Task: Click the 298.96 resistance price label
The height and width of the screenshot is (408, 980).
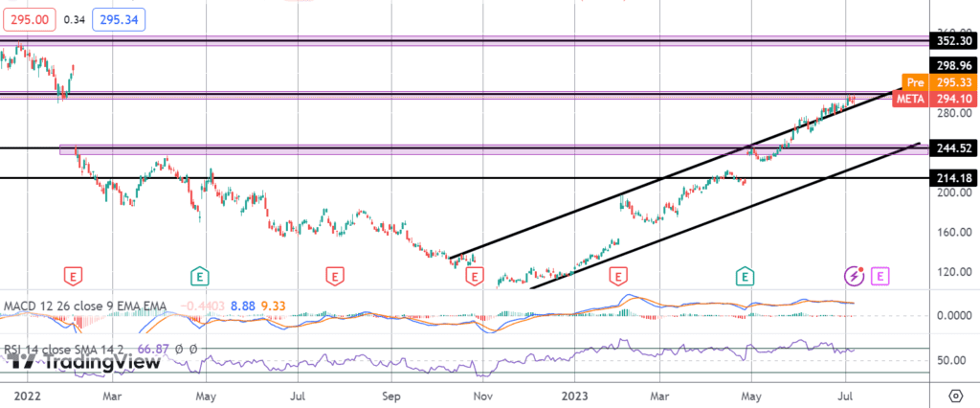Action: (954, 65)
